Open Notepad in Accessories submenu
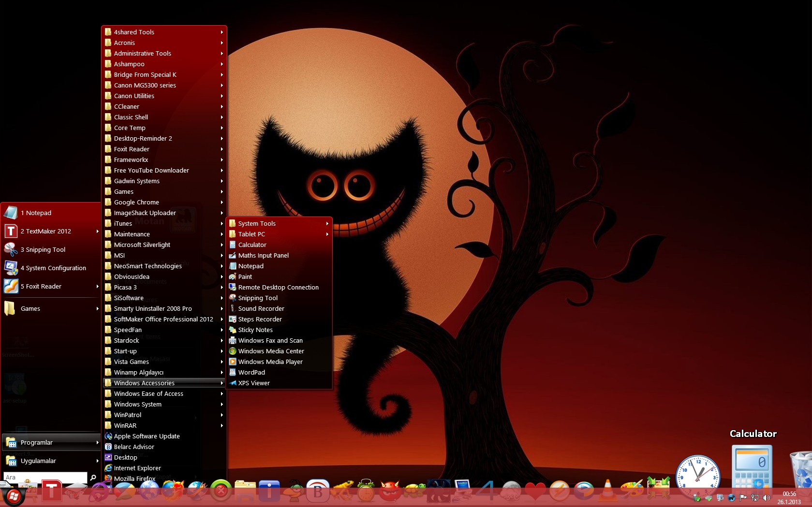The image size is (812, 507). click(279, 266)
